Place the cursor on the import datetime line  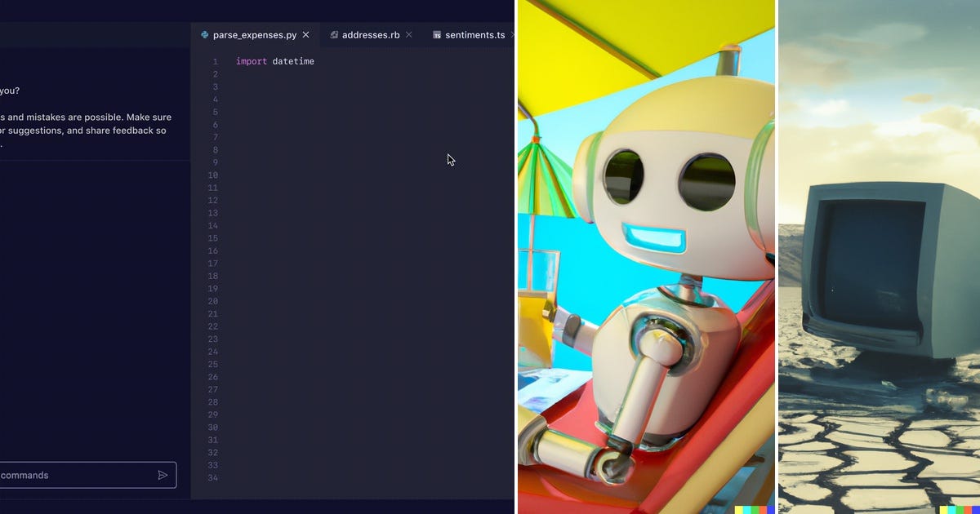pos(275,60)
